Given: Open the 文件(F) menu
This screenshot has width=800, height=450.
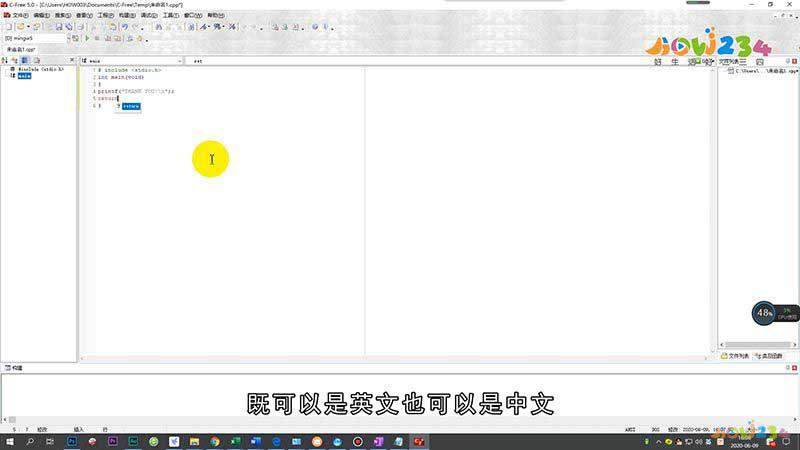Looking at the screenshot, I should 20,16.
